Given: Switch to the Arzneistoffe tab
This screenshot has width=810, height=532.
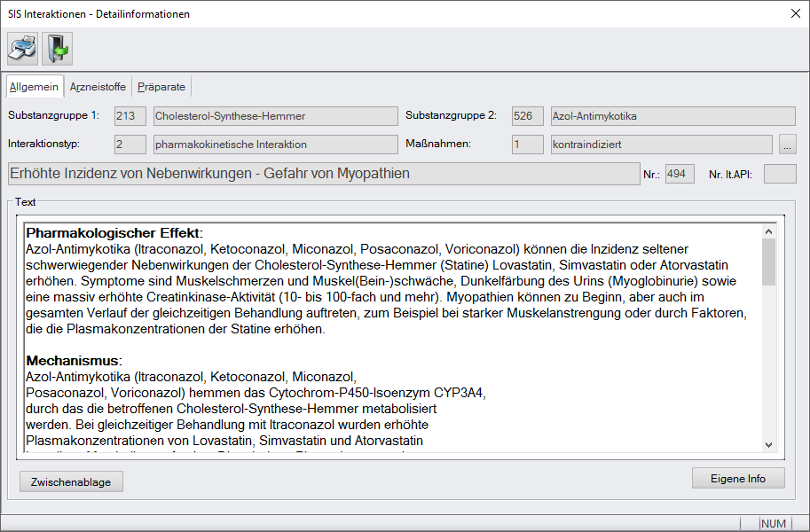Looking at the screenshot, I should [98, 87].
